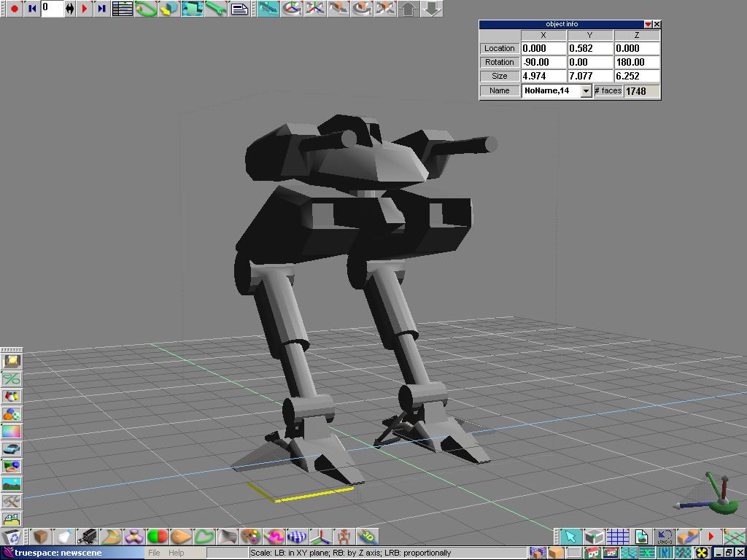Toggle the wireframe box display mode
747x560 pixels.
point(594,537)
